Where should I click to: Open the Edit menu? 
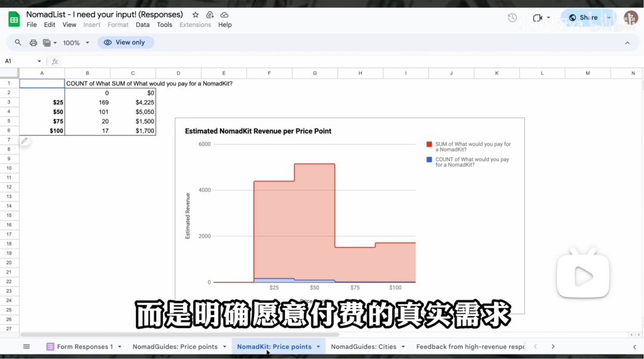49,24
